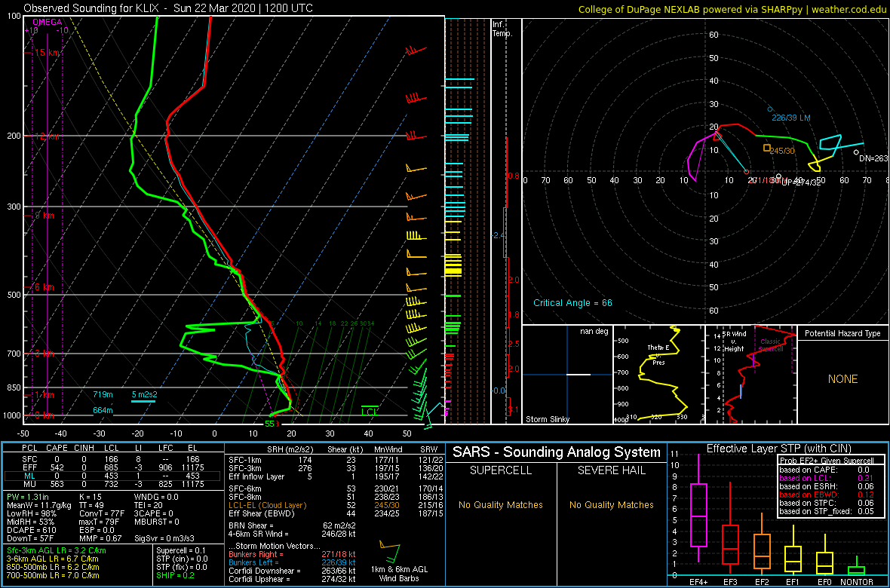The image size is (890, 588).
Task: Click '700-500mb LR = 7.0 C/km'
Action: (x=51, y=575)
